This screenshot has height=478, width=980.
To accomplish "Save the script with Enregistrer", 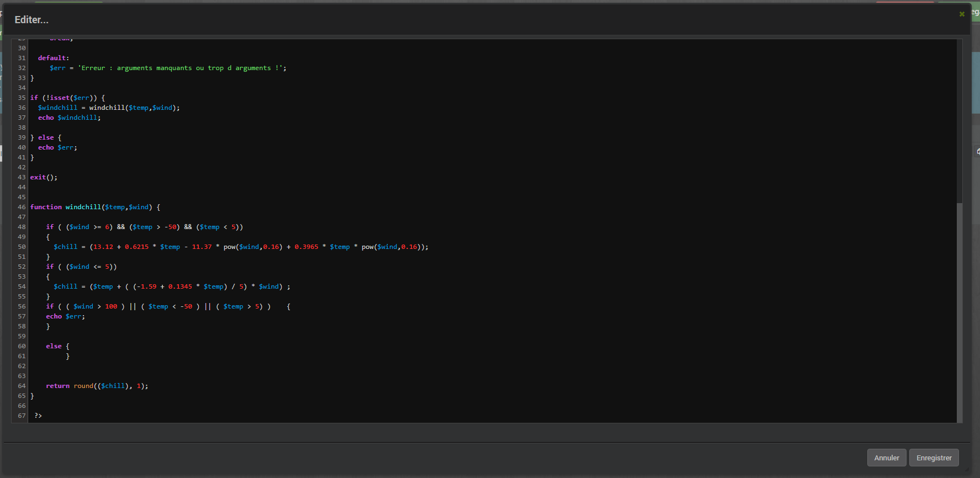I will point(934,458).
